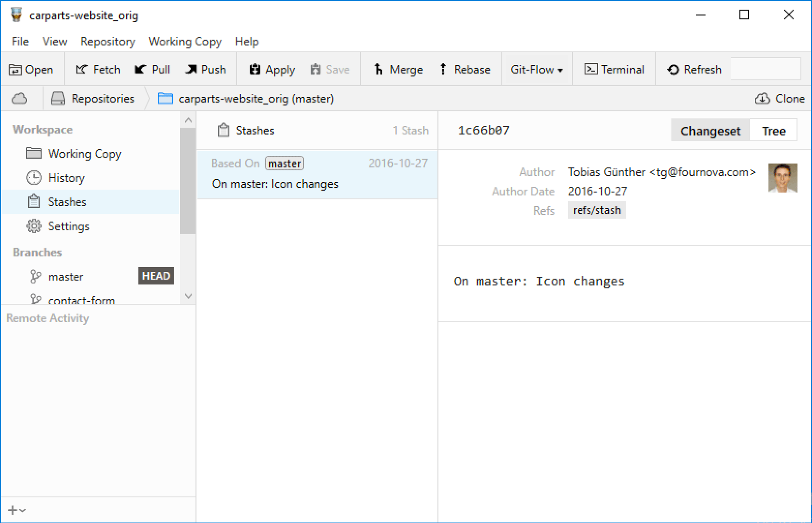This screenshot has height=523, width=812.
Task: Switch to the Changeset view
Action: point(710,130)
